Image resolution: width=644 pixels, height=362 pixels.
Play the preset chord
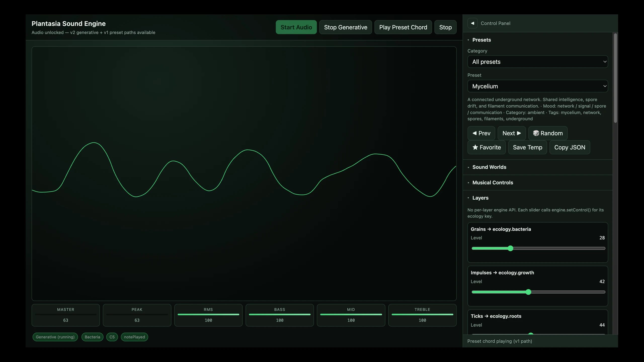coord(403,27)
